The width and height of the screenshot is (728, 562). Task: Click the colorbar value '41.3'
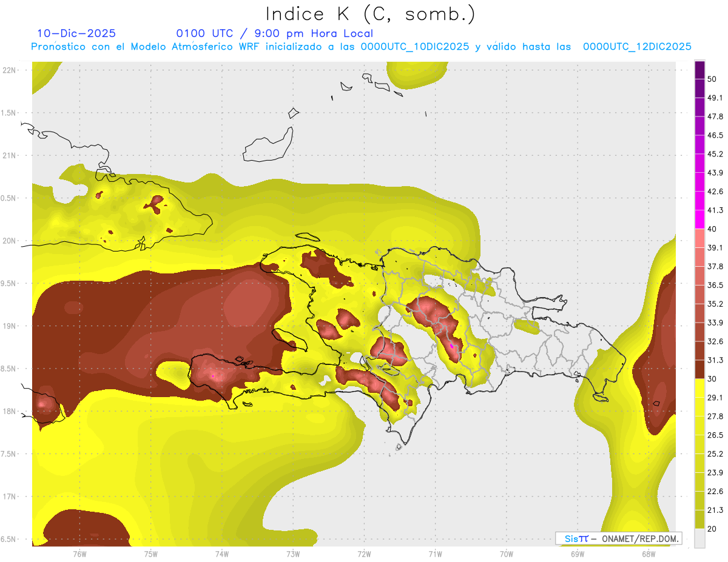[715, 210]
